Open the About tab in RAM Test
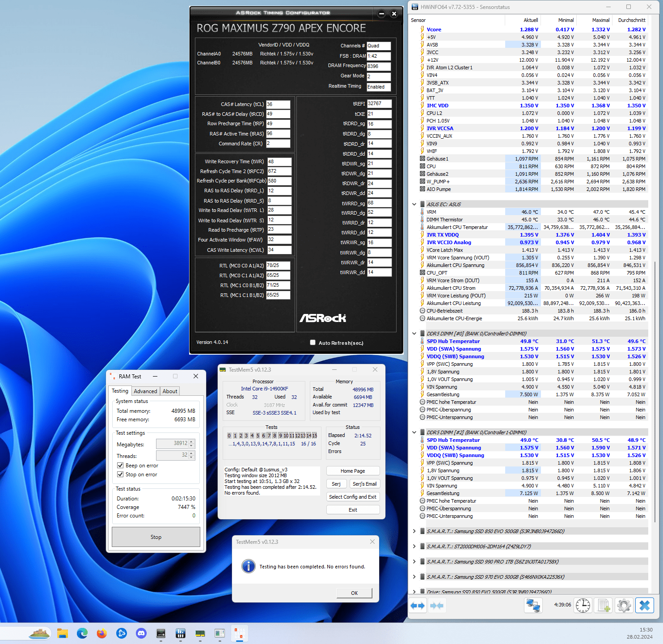Viewport: 663px width, 644px height. pyautogui.click(x=170, y=391)
